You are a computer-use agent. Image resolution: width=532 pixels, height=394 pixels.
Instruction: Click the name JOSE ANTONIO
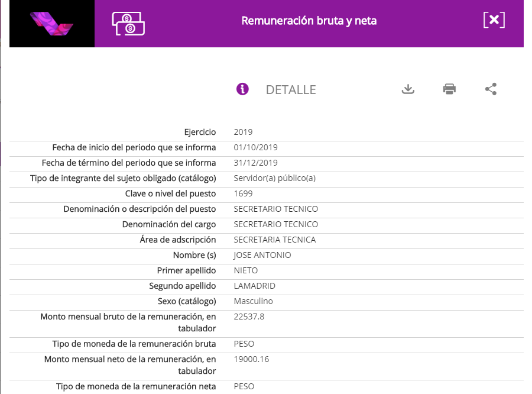click(x=262, y=255)
